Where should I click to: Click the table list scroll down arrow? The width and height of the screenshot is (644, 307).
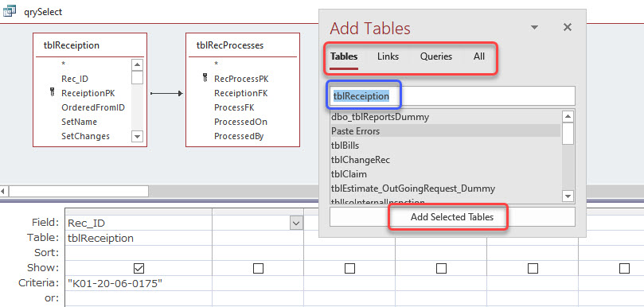click(568, 196)
